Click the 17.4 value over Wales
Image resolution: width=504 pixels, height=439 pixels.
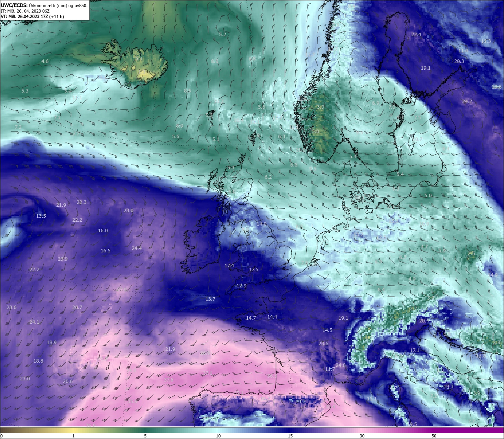click(x=229, y=266)
